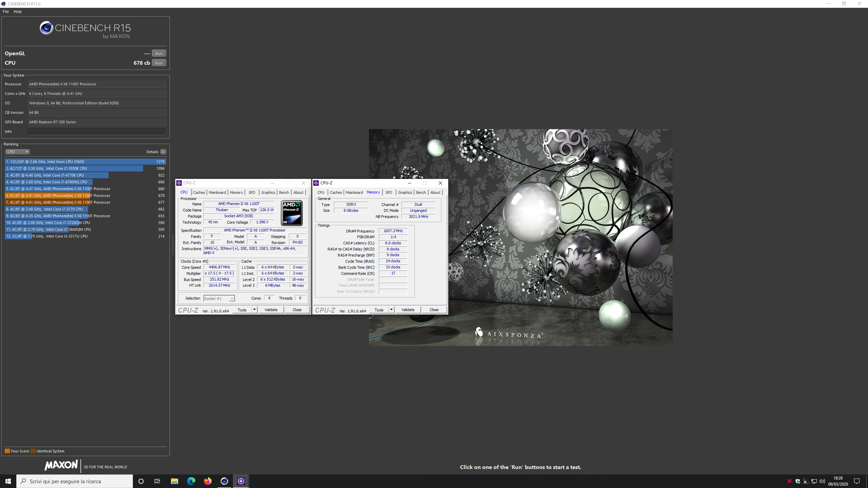The height and width of the screenshot is (488, 868).
Task: Open Tools dropdown arrow in Memory CPU-Z
Action: point(391,310)
